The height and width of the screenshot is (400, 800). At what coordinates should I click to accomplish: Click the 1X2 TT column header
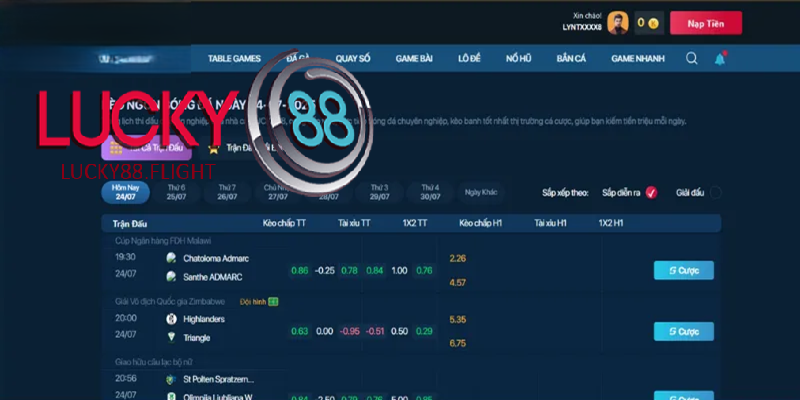[415, 223]
